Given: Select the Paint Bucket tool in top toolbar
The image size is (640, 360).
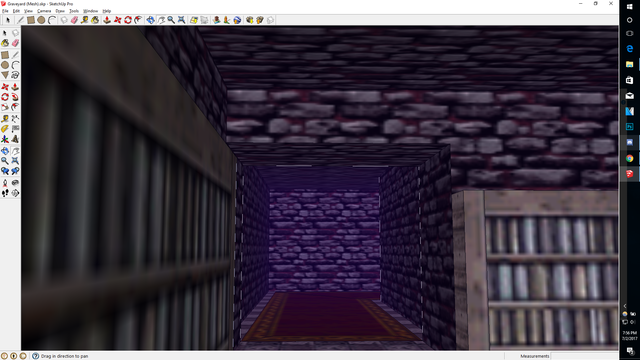Looking at the screenshot, I should (x=95, y=20).
